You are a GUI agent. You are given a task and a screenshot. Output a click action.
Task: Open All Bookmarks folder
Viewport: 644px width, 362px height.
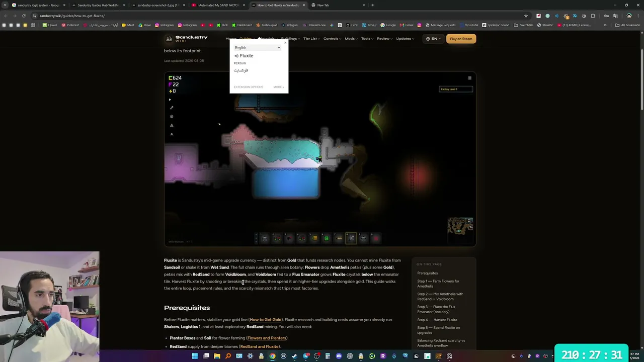pyautogui.click(x=629, y=25)
